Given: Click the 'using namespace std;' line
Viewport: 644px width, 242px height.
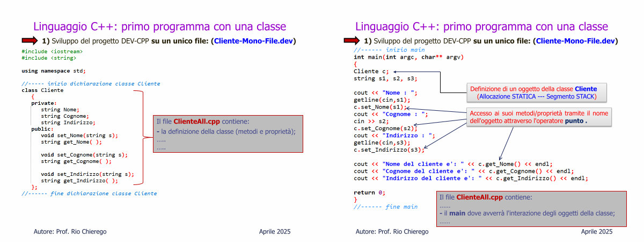Looking at the screenshot, I should pyautogui.click(x=54, y=70).
